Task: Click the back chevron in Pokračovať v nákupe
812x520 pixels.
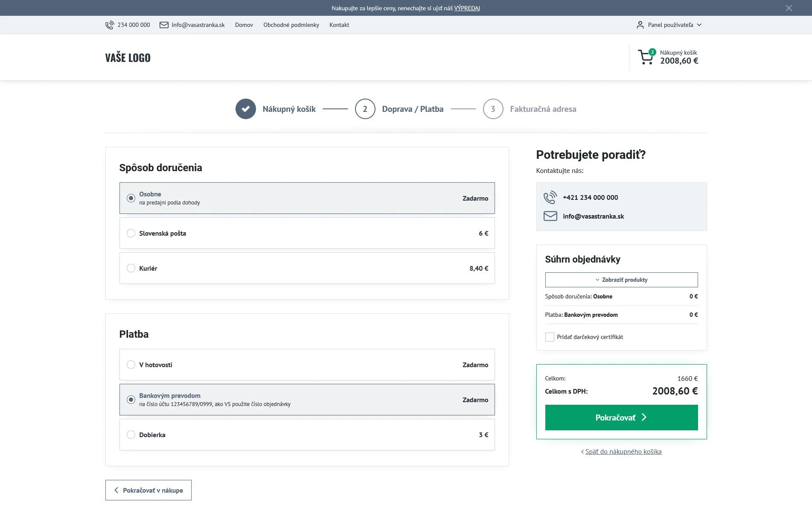Action: tap(116, 490)
